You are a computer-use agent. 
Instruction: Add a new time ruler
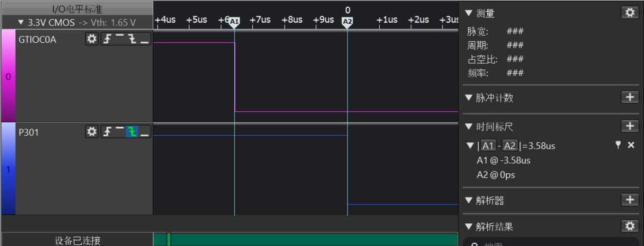pos(630,126)
